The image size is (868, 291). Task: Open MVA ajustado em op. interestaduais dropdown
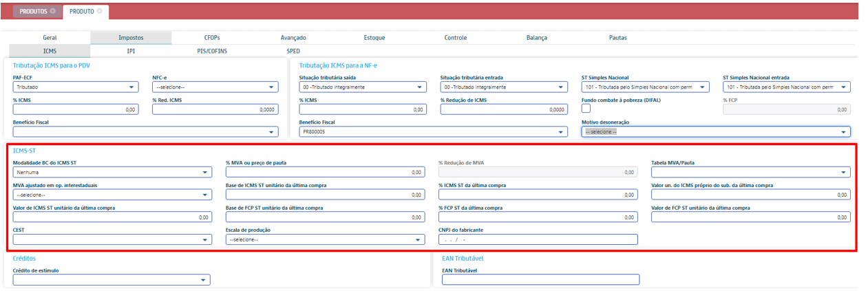(112, 195)
